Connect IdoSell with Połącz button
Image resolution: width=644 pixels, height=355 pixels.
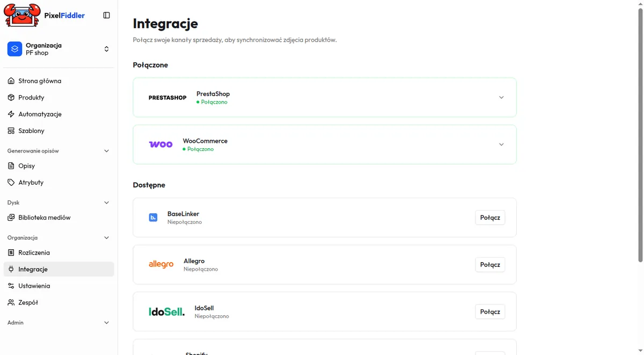coord(490,311)
